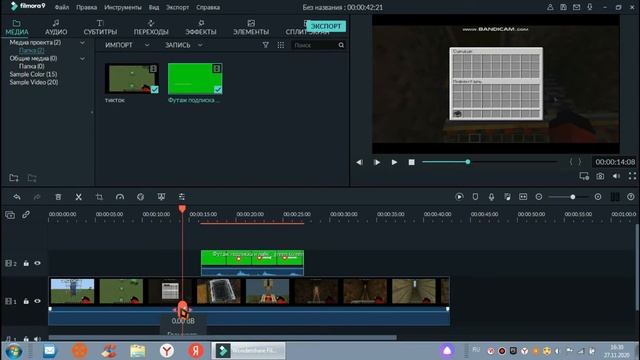Viewport: 640px width, 360px height.
Task: Redo the last action
Action: click(37, 197)
